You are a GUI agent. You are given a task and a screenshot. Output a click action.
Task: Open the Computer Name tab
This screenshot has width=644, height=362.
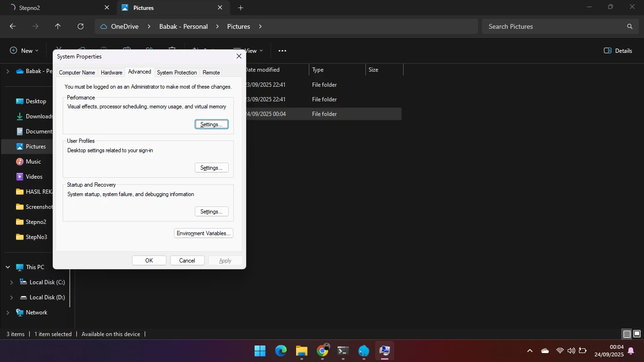(77, 73)
